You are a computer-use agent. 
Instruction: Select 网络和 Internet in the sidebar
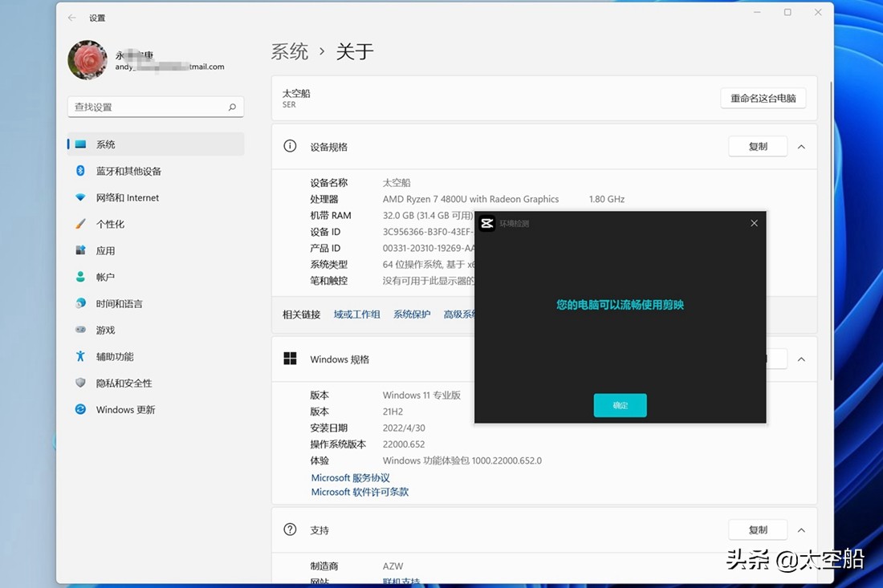point(128,197)
